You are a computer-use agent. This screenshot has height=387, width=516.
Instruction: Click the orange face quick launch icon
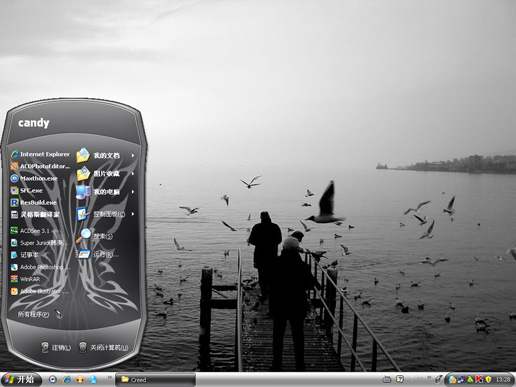[80, 379]
